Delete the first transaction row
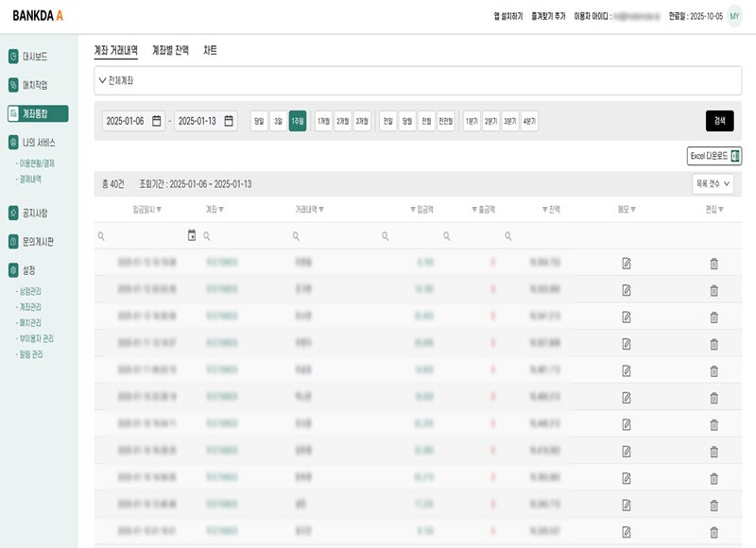This screenshot has width=756, height=548. 714,264
